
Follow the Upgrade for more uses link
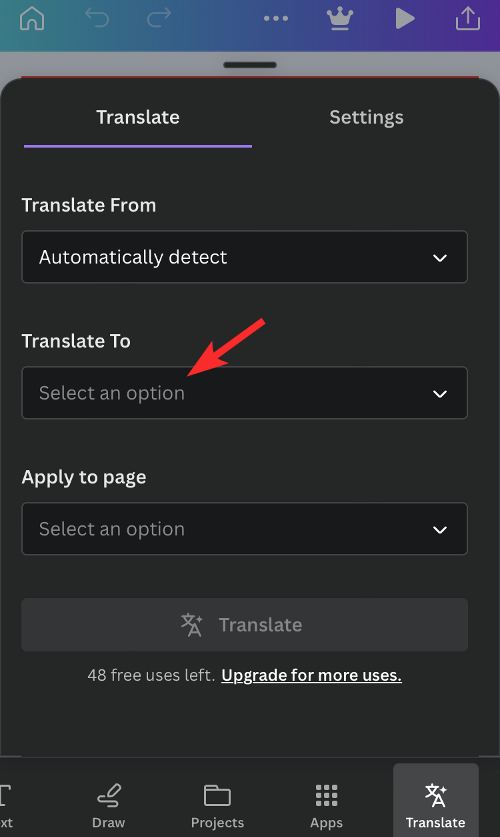tap(312, 675)
